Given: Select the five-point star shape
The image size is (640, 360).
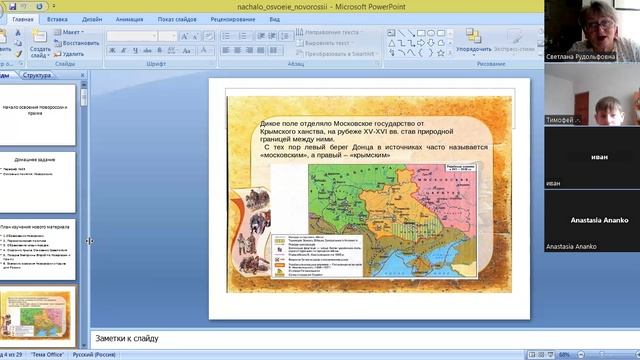Looking at the screenshot, I should click(x=441, y=53).
